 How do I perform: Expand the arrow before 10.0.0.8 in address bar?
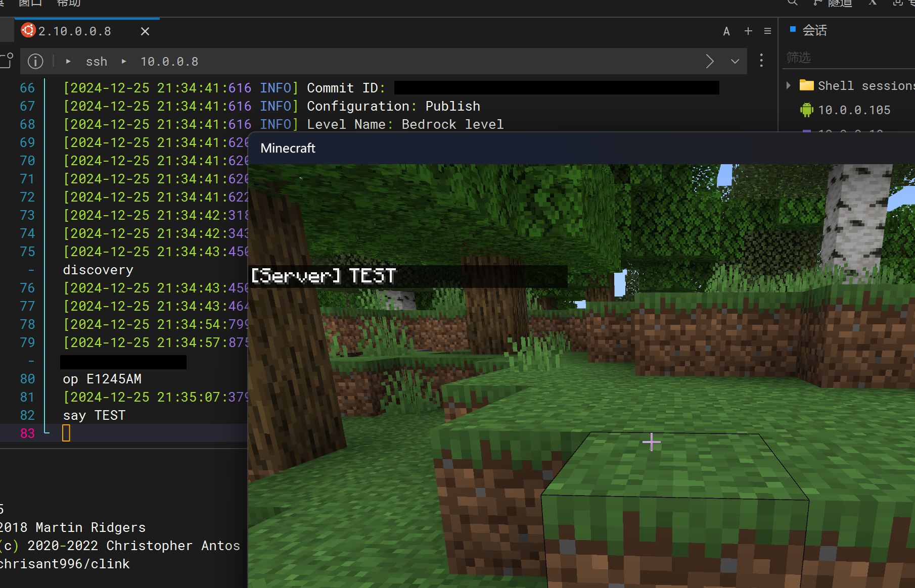point(124,62)
